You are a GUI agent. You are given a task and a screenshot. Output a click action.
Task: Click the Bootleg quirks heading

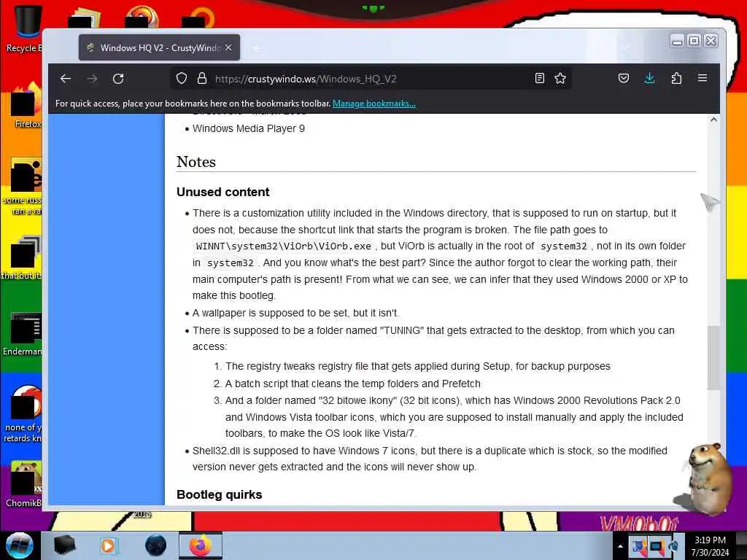[219, 495]
